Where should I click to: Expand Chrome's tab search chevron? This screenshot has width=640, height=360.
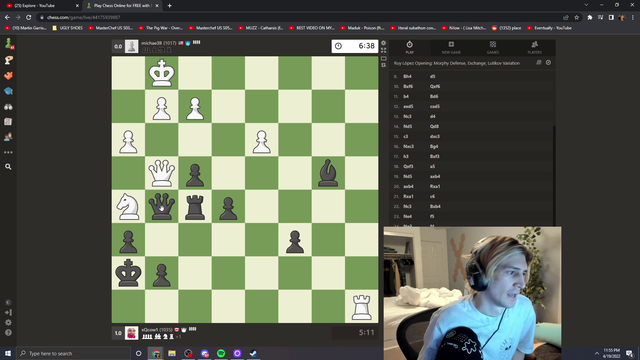click(x=586, y=5)
